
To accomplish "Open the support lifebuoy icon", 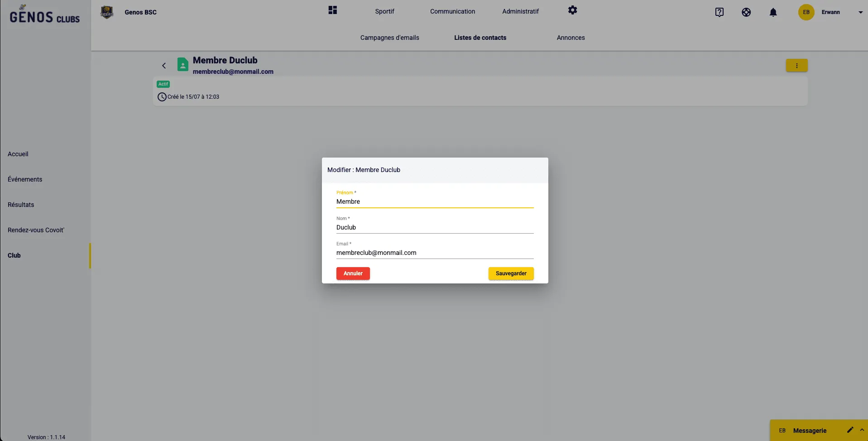I will (746, 12).
